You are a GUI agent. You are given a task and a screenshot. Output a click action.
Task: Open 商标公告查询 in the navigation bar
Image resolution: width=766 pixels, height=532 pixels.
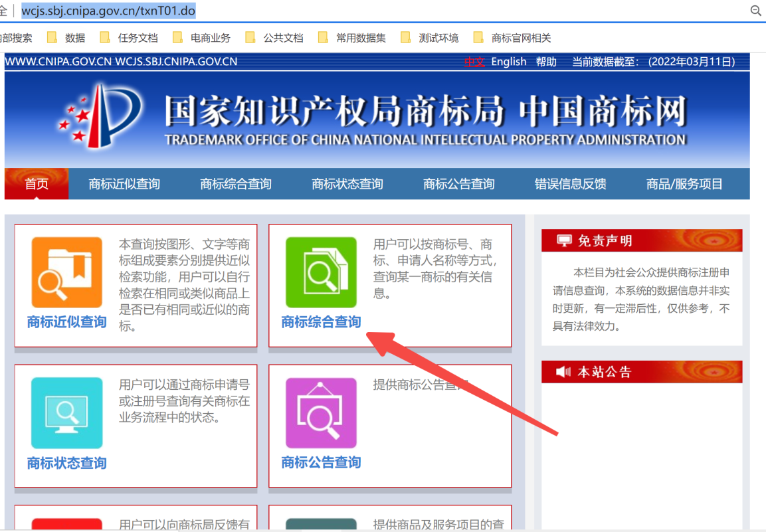[458, 184]
